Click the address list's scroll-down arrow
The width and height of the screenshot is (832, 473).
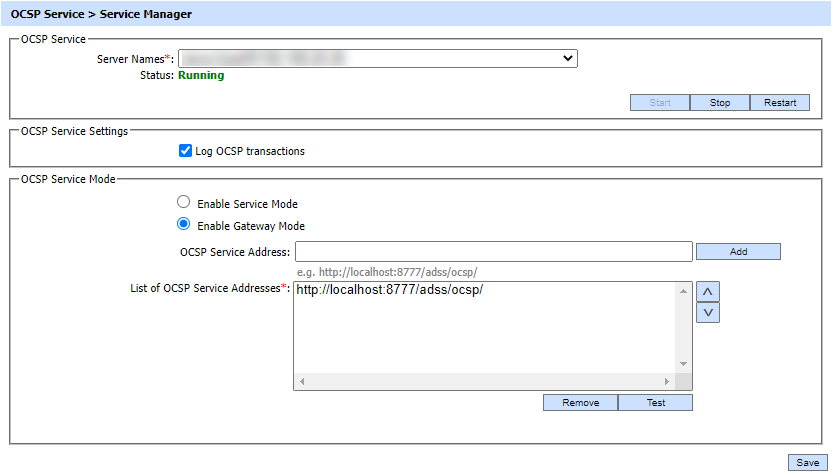pyautogui.click(x=684, y=365)
